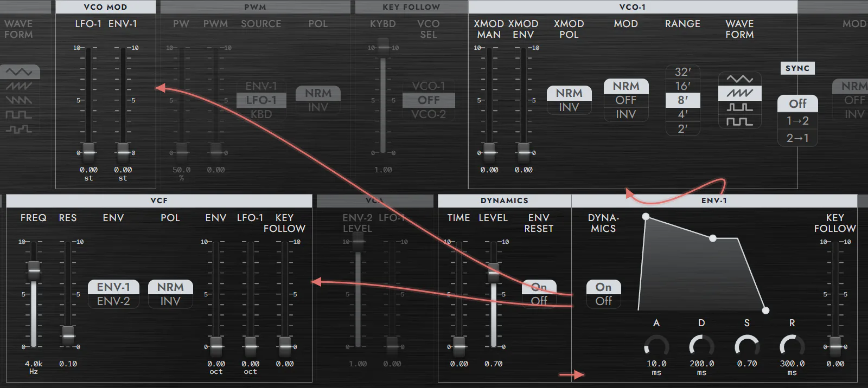Set SYNC to Off

[797, 104]
